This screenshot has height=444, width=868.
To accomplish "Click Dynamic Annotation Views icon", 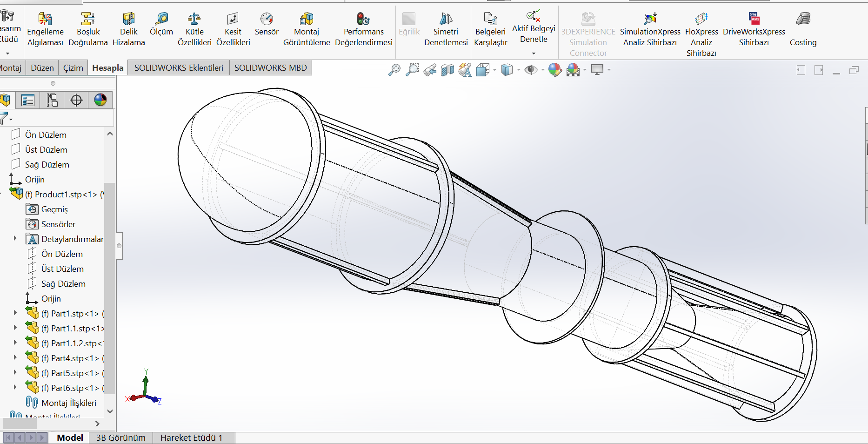I will point(465,70).
